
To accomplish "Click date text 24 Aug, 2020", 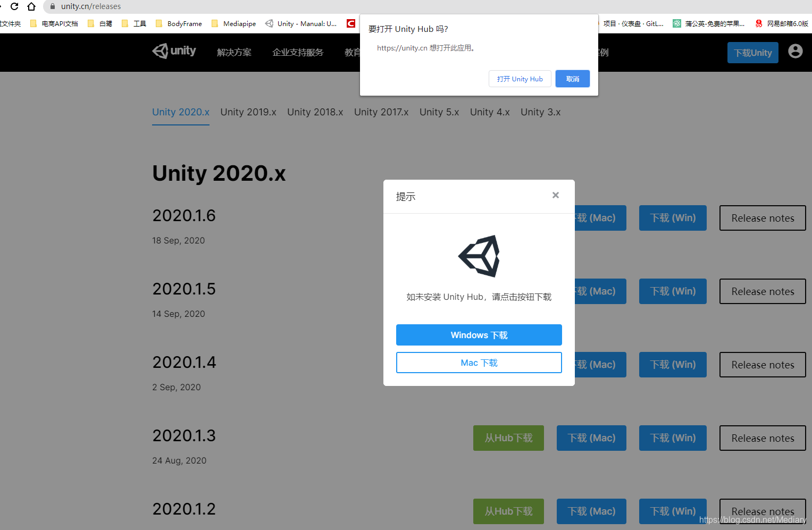I will pyautogui.click(x=179, y=460).
